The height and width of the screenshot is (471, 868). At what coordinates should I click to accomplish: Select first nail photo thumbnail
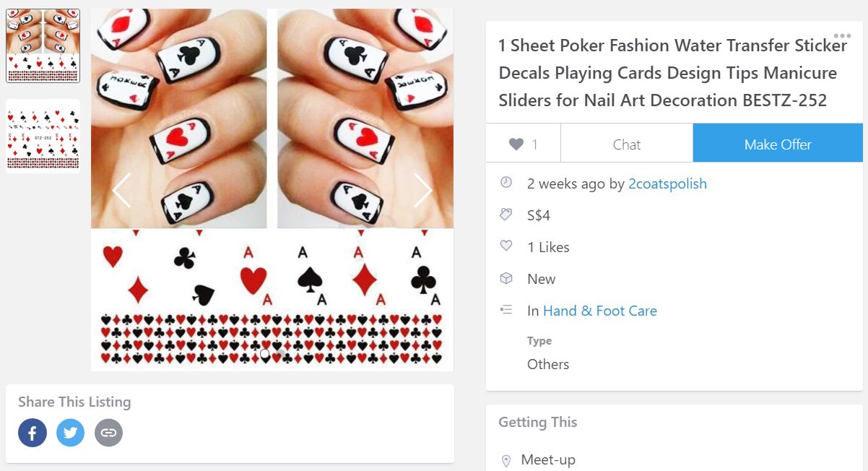(x=43, y=46)
